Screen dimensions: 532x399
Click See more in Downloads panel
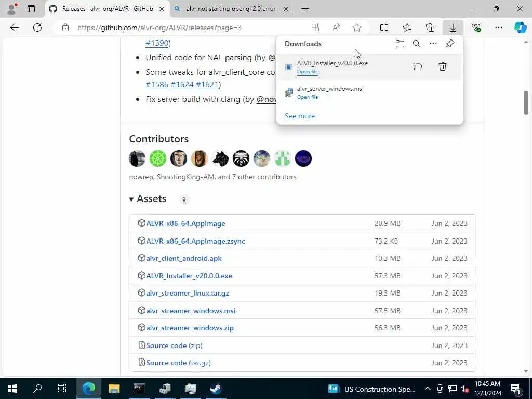tap(300, 116)
